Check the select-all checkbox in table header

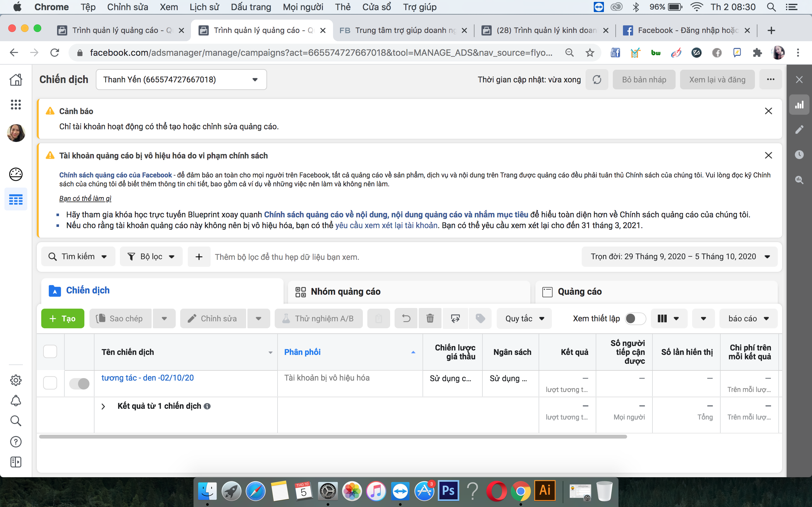pyautogui.click(x=50, y=351)
